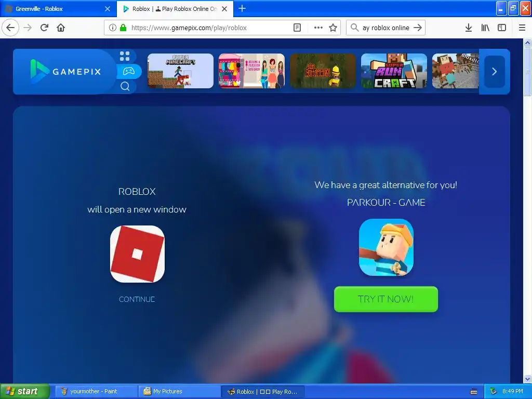Open the Firefox hamburger menu

point(522,28)
